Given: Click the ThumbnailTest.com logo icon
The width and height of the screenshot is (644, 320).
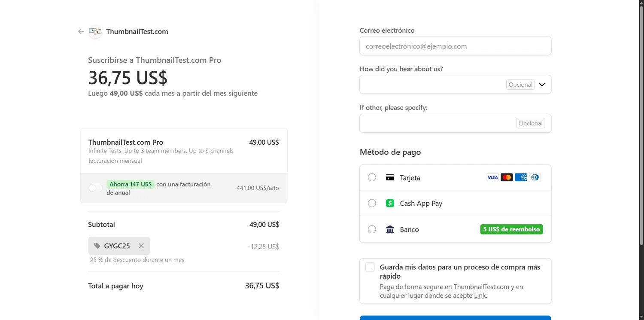Looking at the screenshot, I should click(95, 31).
